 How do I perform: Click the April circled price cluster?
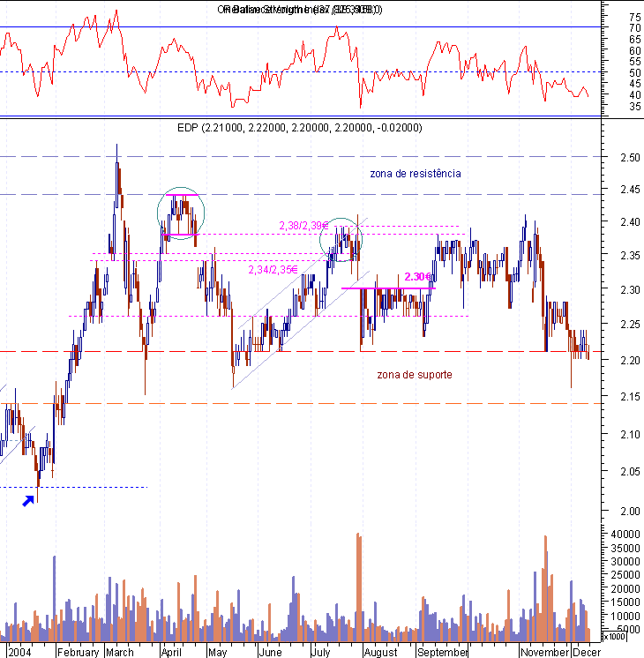pos(181,213)
